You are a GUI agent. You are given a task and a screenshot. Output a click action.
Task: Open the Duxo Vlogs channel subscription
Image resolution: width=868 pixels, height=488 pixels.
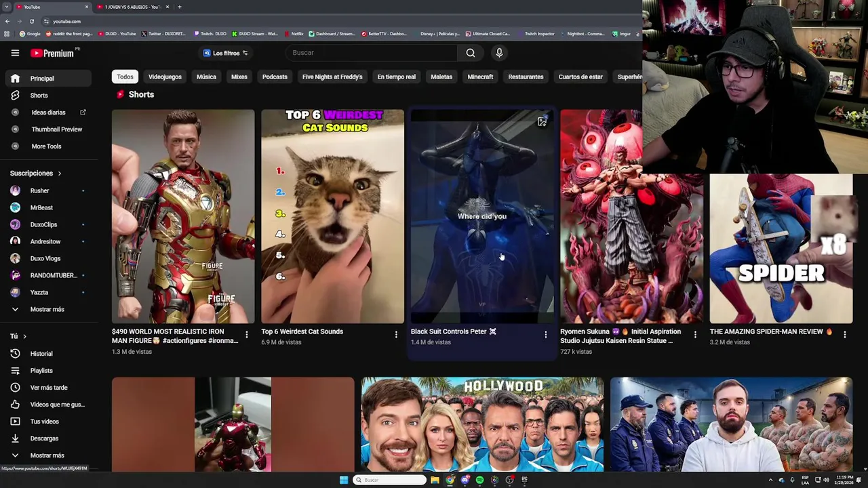(46, 258)
